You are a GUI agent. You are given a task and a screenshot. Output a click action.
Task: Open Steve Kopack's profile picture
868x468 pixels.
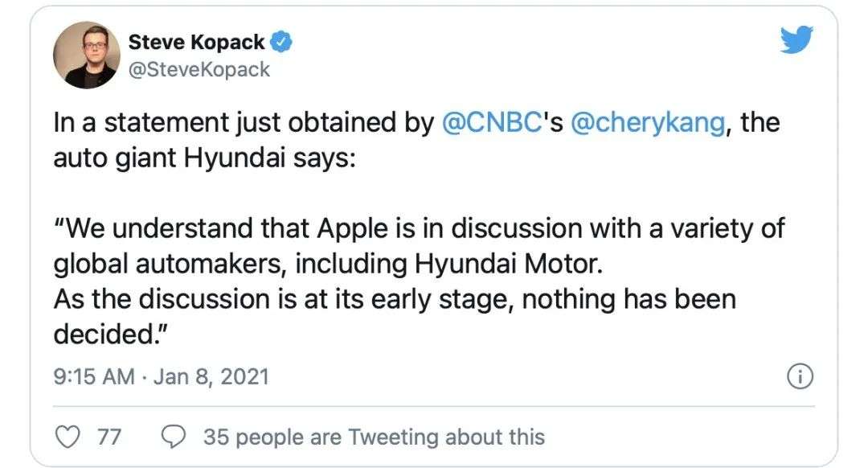[x=86, y=54]
